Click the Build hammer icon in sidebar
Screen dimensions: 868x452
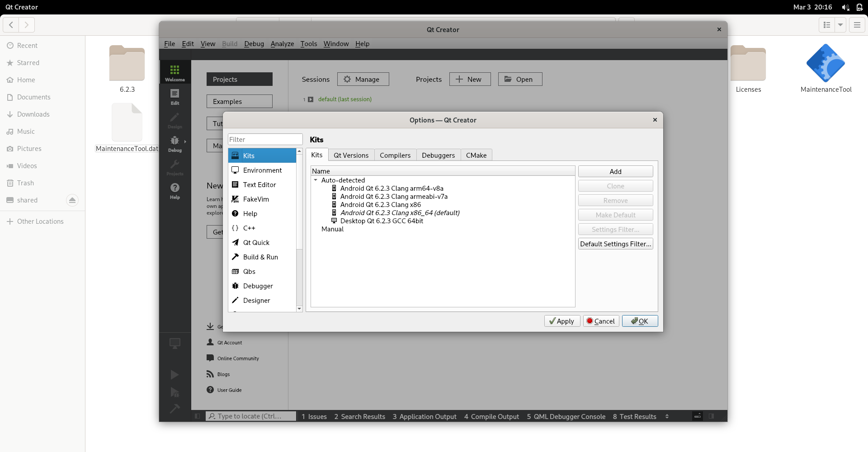click(x=175, y=409)
